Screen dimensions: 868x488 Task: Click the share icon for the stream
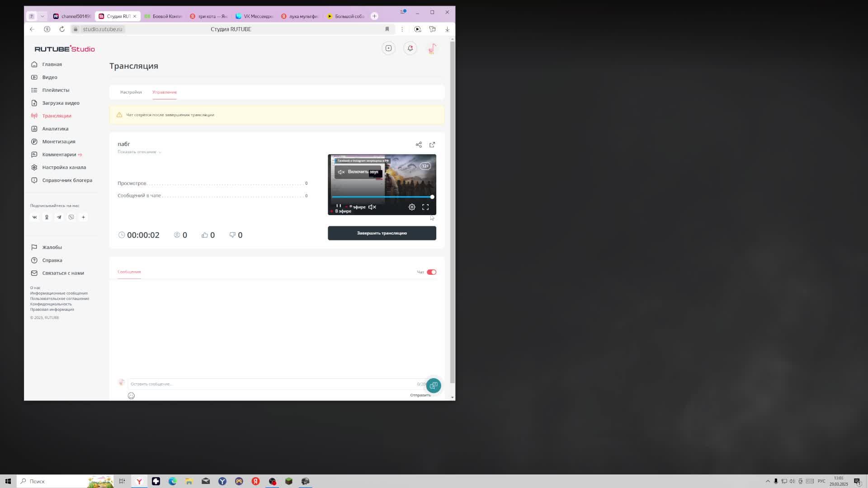coord(419,145)
